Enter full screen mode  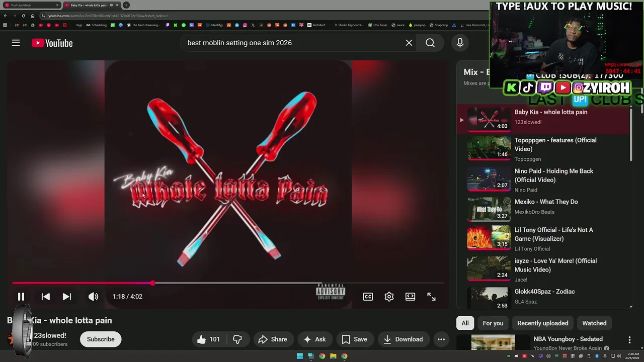(431, 297)
